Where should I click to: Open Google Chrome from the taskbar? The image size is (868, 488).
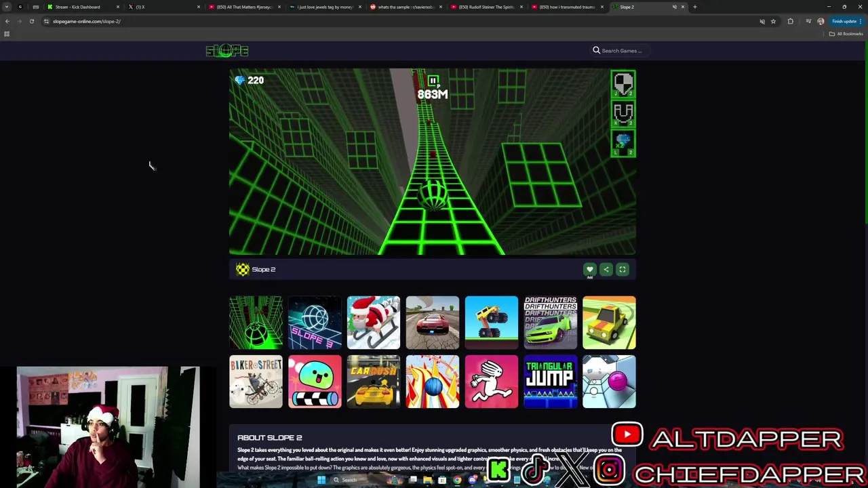(x=458, y=480)
